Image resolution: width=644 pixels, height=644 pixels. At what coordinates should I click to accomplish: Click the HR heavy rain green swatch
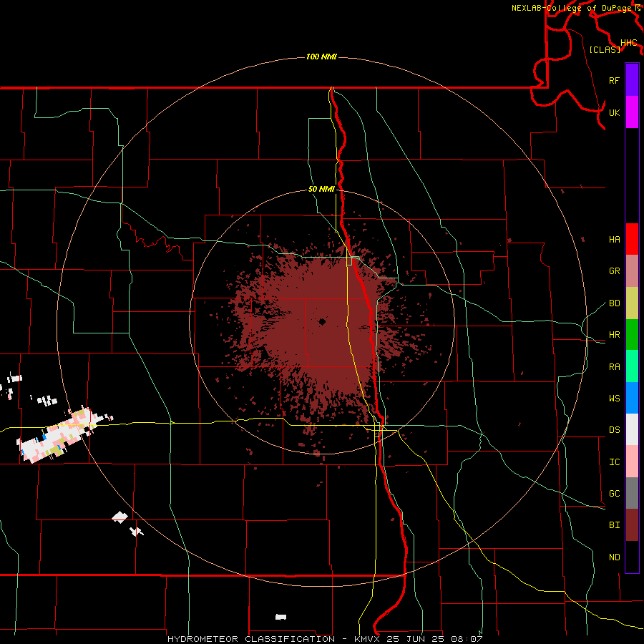coord(632,334)
